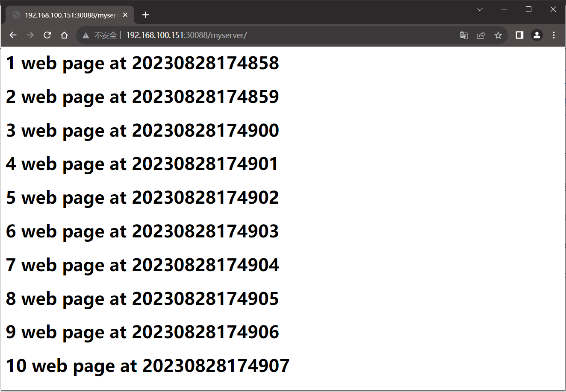Open the browser home page
566x392 pixels.
[x=64, y=35]
